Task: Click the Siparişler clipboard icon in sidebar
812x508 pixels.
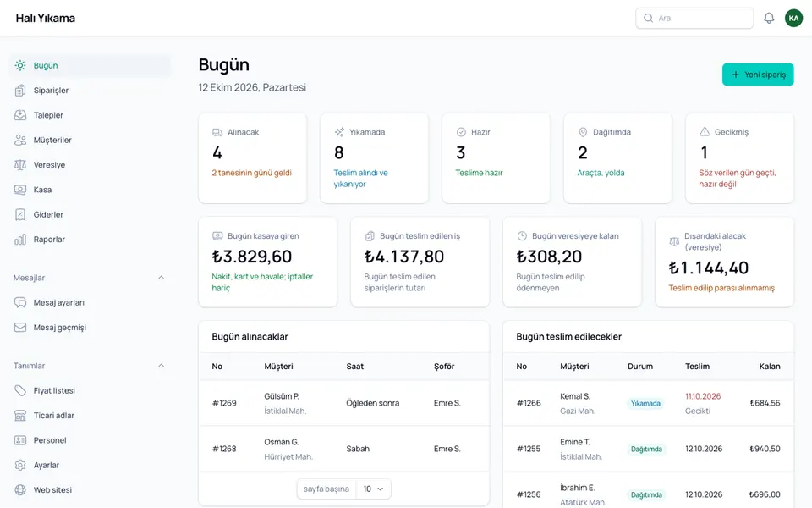Action: tap(20, 91)
